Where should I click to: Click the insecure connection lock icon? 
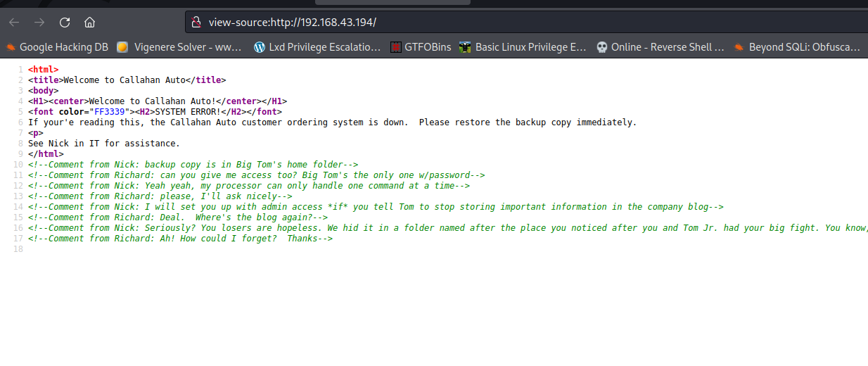pyautogui.click(x=196, y=22)
